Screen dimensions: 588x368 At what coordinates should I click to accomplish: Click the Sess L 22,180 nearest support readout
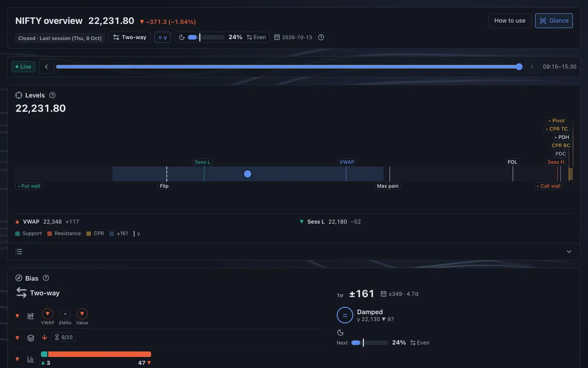pyautogui.click(x=330, y=222)
